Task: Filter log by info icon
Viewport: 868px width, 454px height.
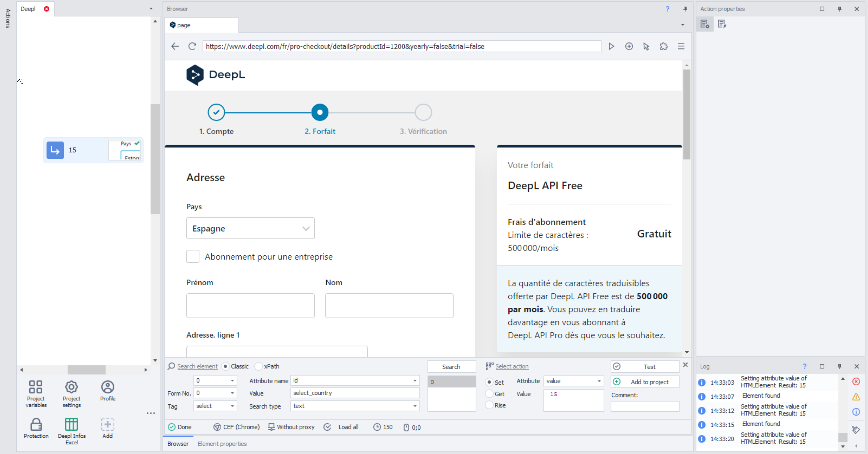Action: (856, 412)
